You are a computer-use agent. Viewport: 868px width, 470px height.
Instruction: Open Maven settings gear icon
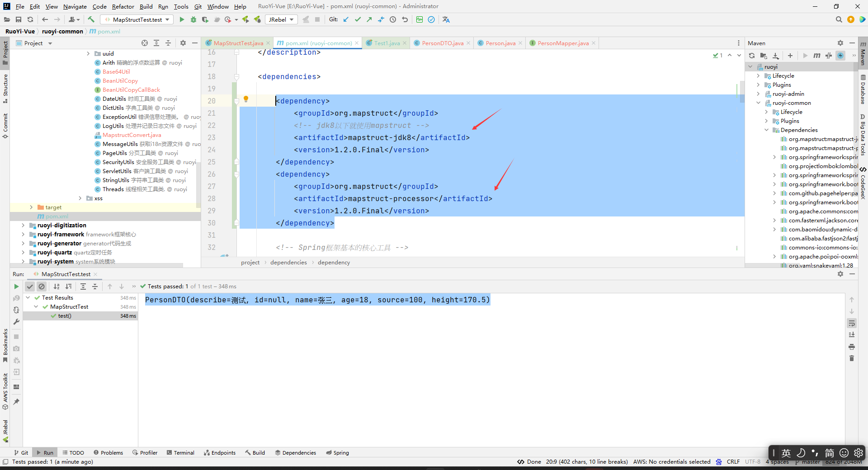point(840,42)
